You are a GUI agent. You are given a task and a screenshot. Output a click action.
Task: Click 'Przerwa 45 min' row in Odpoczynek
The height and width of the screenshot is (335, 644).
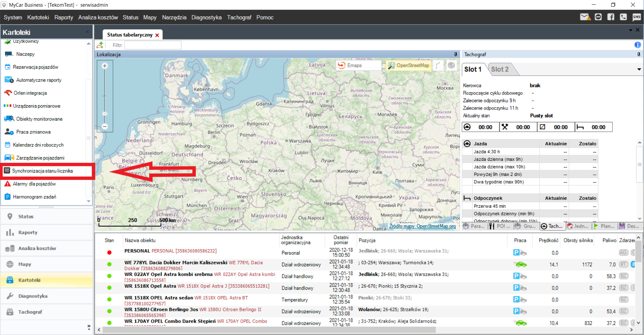[530, 206]
